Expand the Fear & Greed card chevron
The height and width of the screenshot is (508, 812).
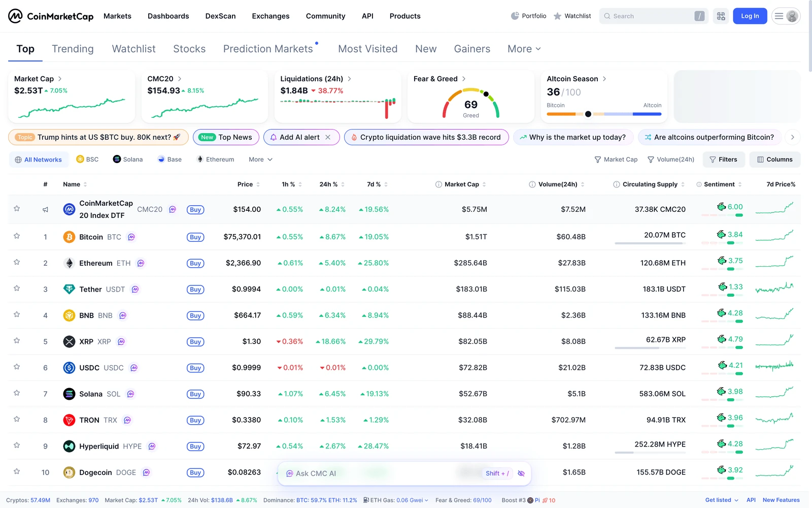(x=464, y=79)
